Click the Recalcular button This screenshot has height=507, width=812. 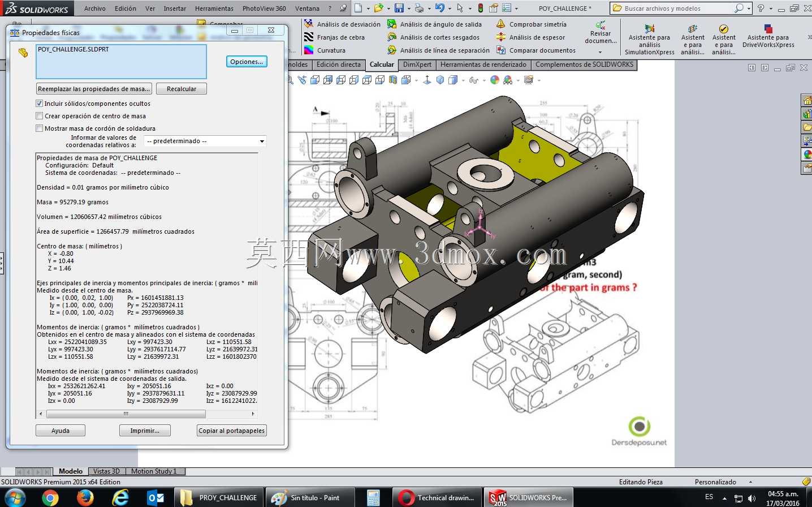(182, 89)
